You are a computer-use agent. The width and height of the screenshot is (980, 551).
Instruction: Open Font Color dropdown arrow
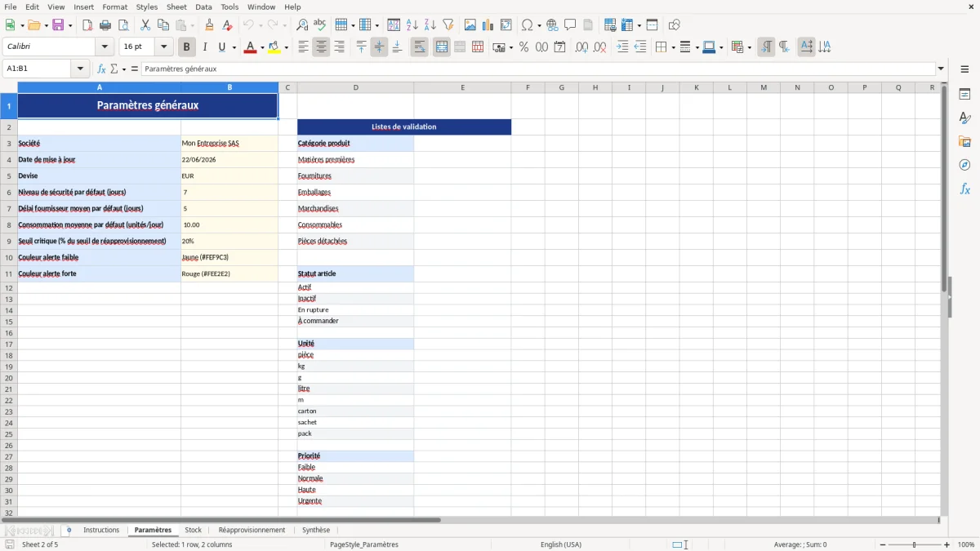tap(262, 47)
